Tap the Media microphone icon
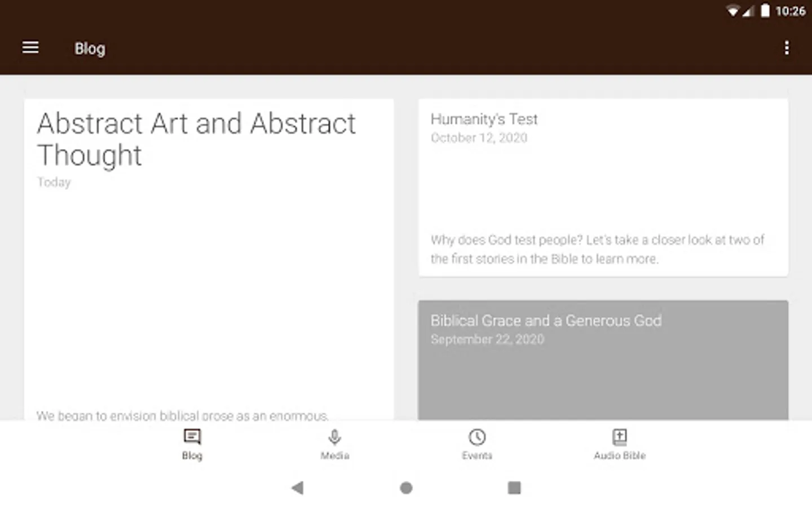The width and height of the screenshot is (812, 508). 334,437
